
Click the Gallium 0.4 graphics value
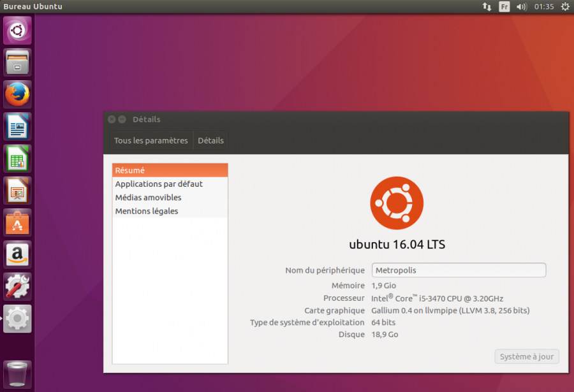click(450, 310)
